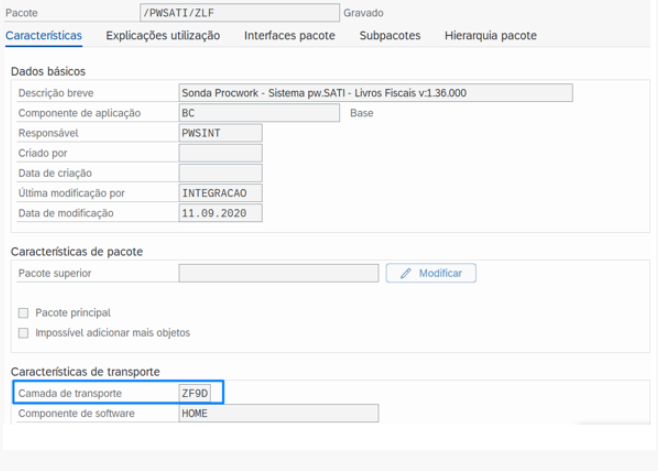Click the Descrição breve label
The image size is (658, 471).
pos(56,93)
